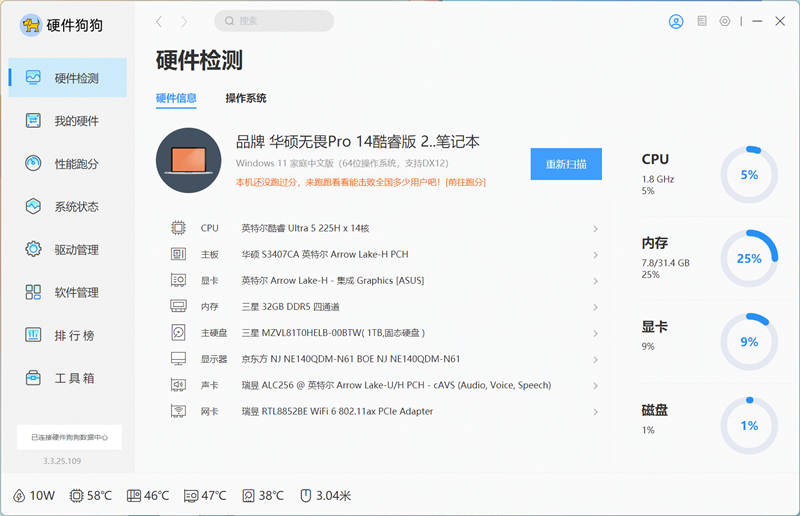This screenshot has width=800, height=516.
Task: Open 硬件检测 sidebar icon
Action: click(x=33, y=78)
